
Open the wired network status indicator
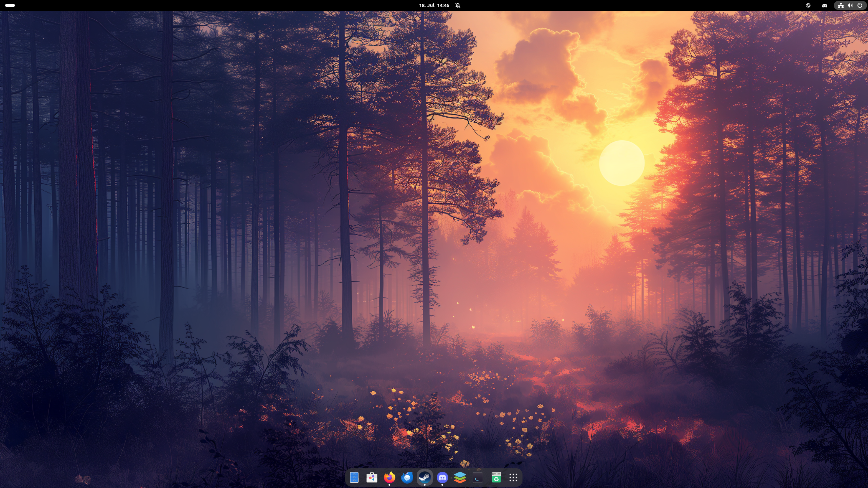(x=841, y=5)
